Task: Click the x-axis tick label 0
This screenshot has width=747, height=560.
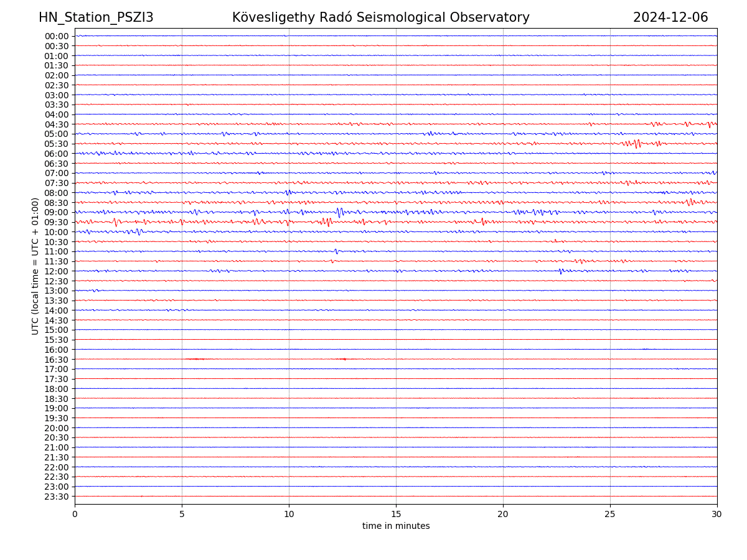Action: click(x=75, y=514)
